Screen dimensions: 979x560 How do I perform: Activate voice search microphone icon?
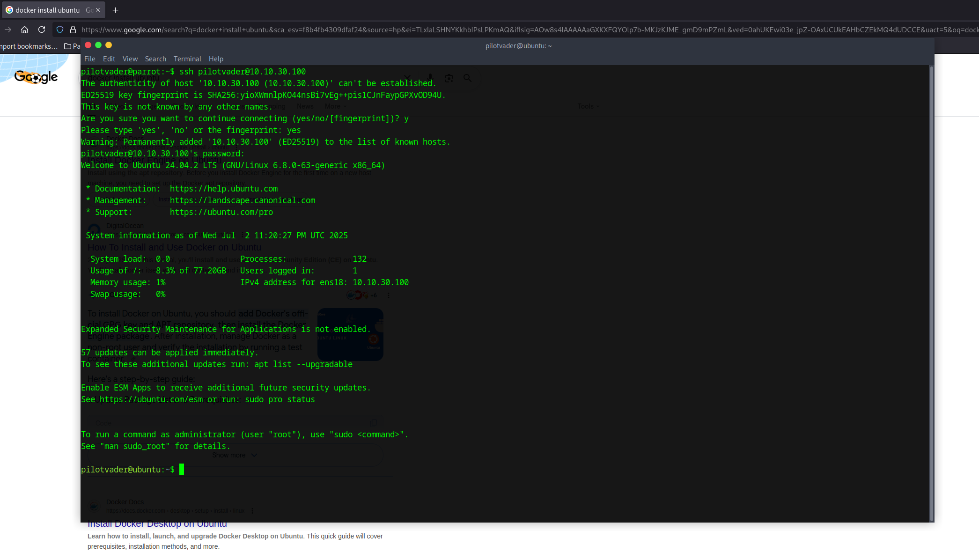[x=430, y=78]
